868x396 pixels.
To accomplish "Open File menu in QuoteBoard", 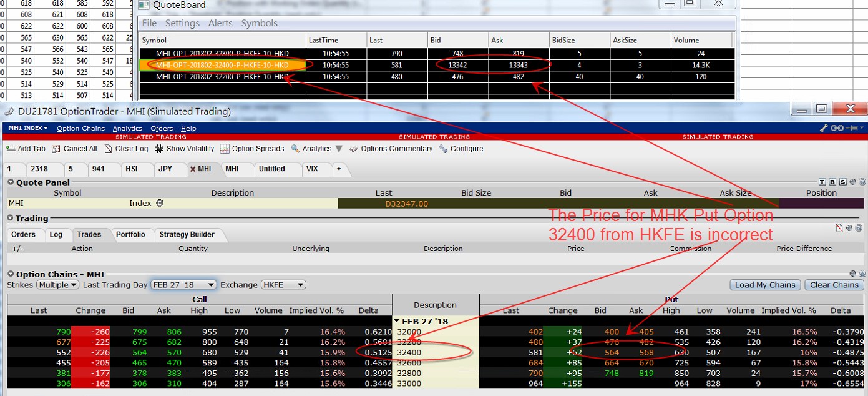I will click(150, 23).
